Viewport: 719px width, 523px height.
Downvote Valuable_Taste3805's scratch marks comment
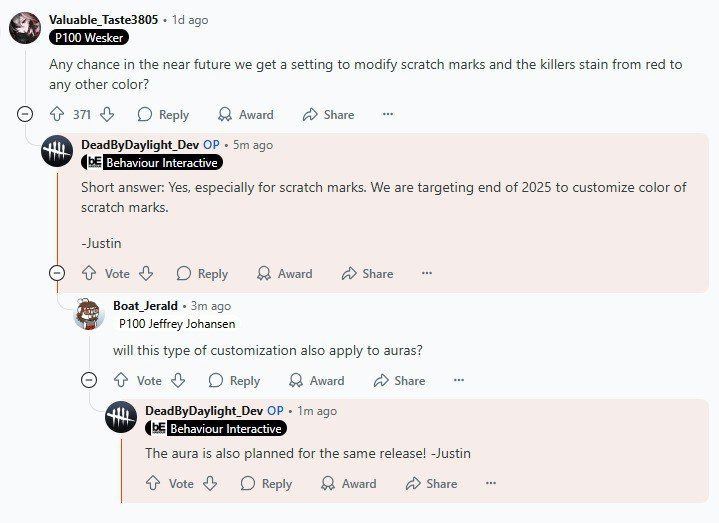click(107, 114)
